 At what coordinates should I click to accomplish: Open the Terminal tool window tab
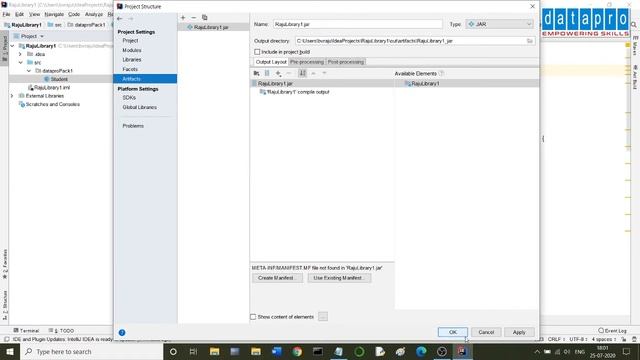26,331
